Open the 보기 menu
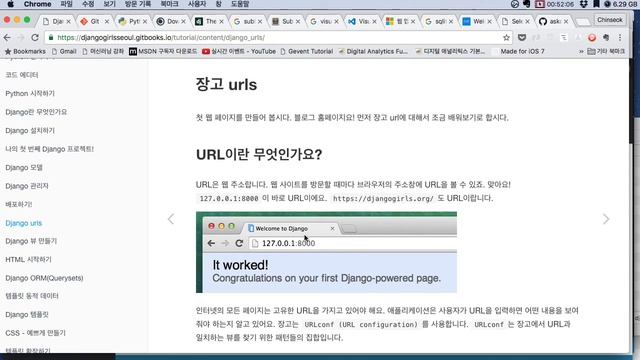 (x=109, y=4)
